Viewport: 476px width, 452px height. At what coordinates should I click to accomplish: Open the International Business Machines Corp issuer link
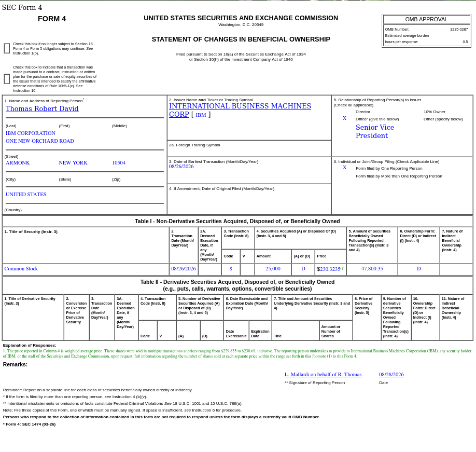240,110
